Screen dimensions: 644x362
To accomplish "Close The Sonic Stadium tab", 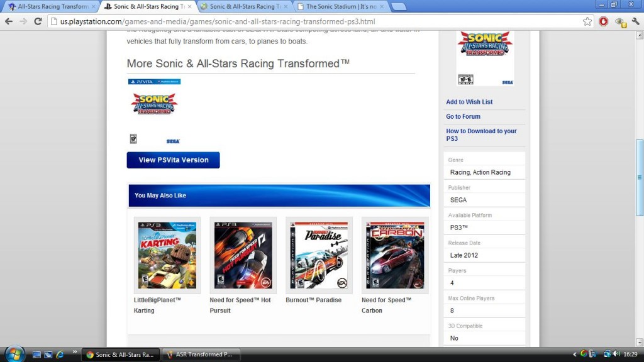I will (382, 6).
